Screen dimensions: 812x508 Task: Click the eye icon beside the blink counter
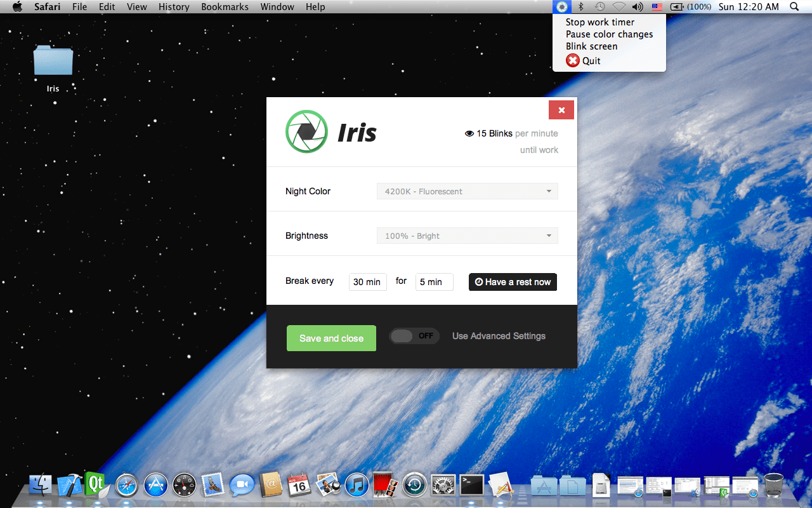[469, 133]
